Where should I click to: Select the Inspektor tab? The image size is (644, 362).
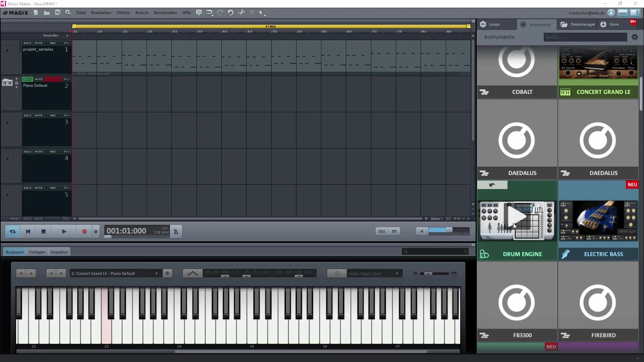(59, 252)
